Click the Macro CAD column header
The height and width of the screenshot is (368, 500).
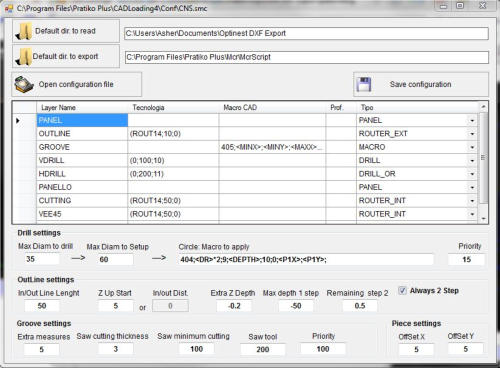(272, 108)
